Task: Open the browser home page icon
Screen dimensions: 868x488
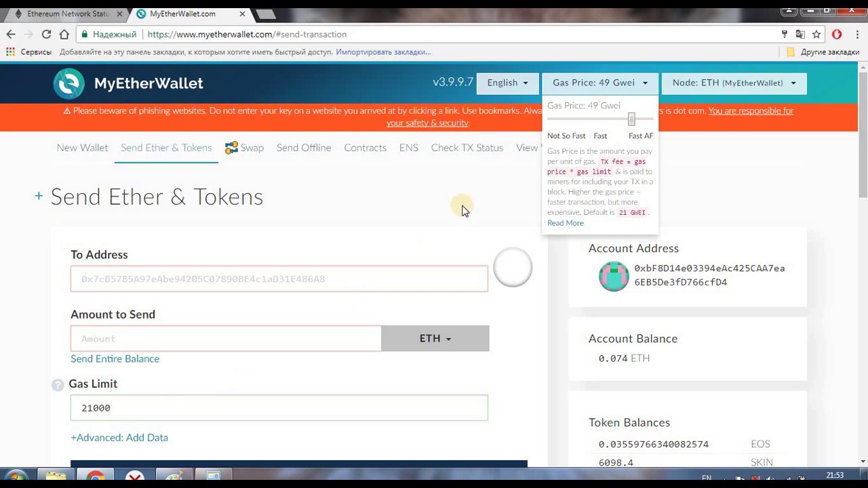Action: coord(64,34)
